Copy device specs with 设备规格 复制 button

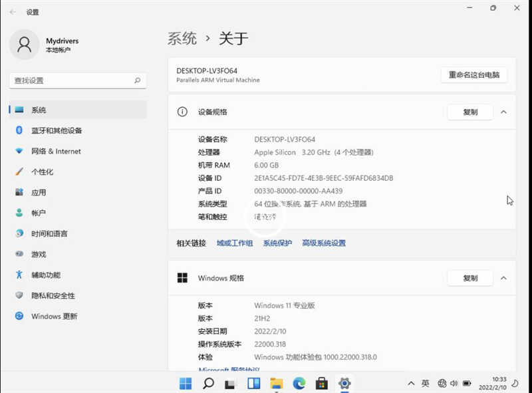470,112
